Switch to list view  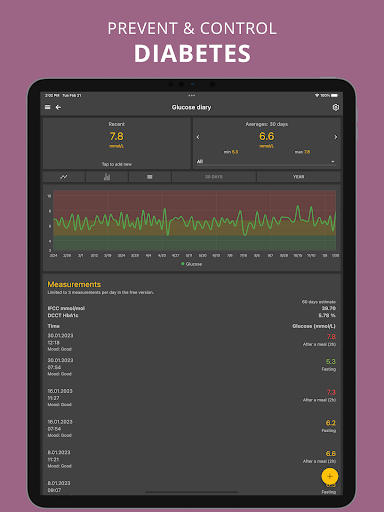pyautogui.click(x=150, y=177)
